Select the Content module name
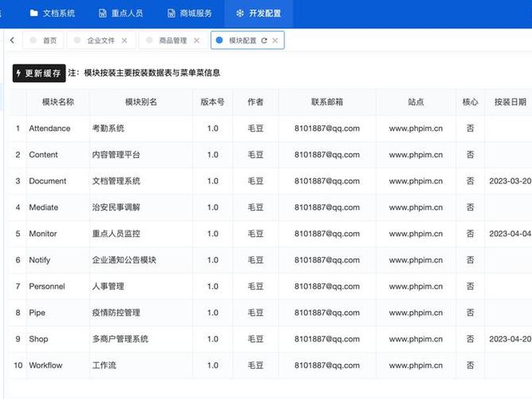 (x=43, y=155)
